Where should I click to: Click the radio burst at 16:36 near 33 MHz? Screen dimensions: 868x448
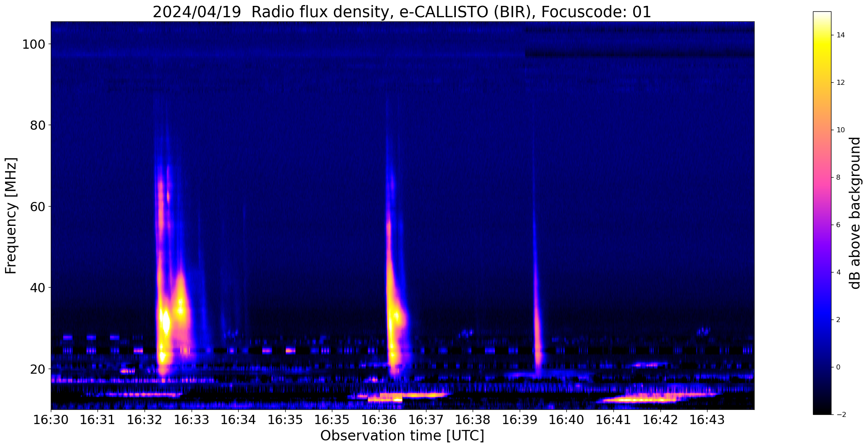(397, 316)
